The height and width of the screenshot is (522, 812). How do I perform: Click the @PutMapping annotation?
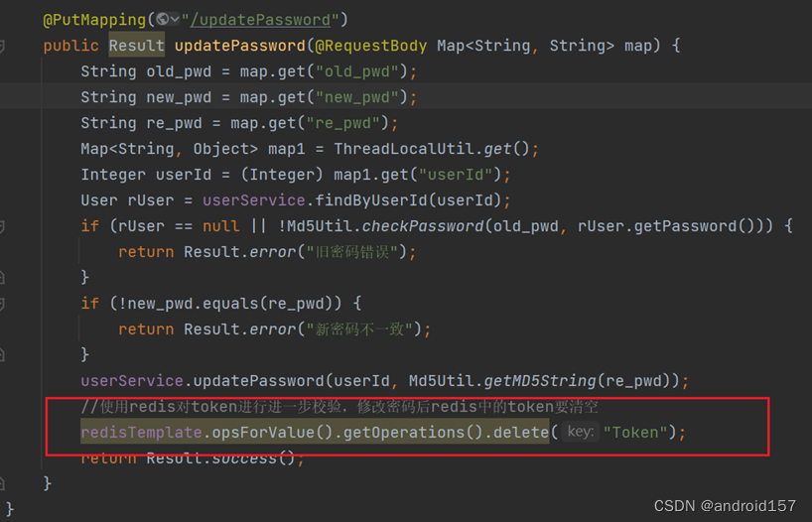coord(94,20)
